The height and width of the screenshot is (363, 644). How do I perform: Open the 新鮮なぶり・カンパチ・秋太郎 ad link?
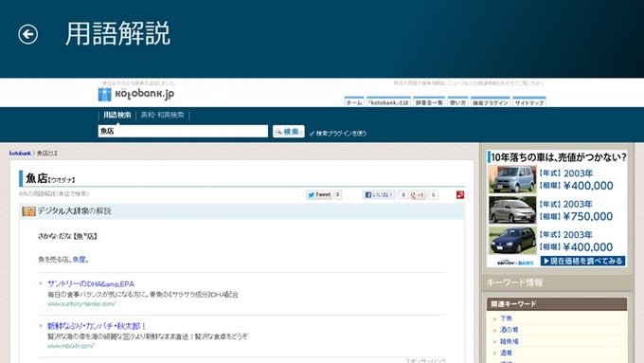97,326
